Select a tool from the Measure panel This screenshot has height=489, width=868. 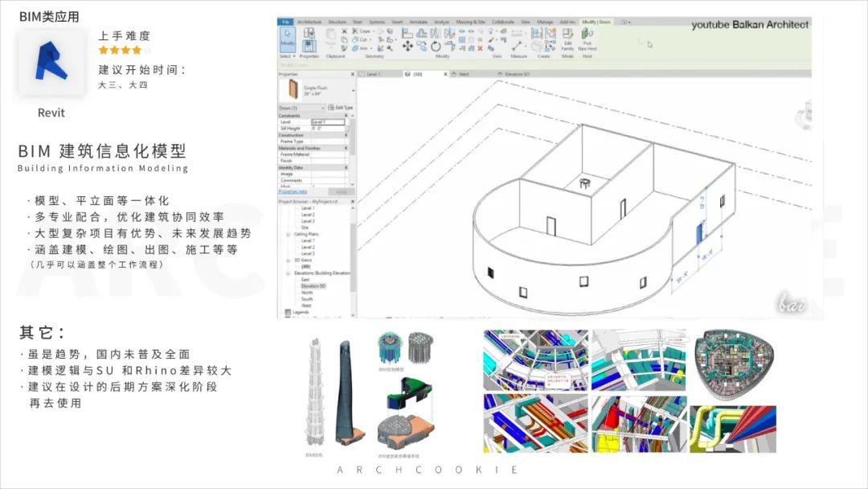coord(518,47)
